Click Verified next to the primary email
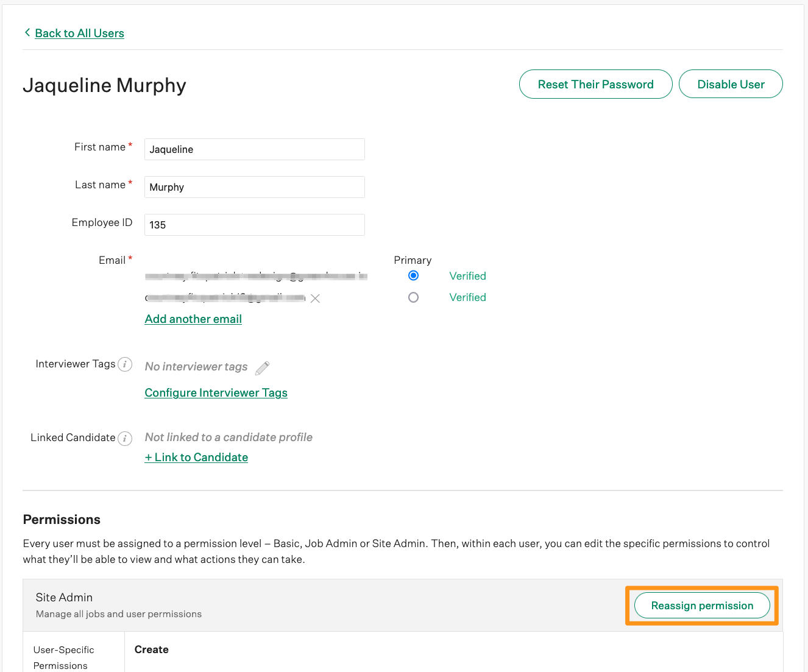Screen dimensions: 808x672 (467, 275)
